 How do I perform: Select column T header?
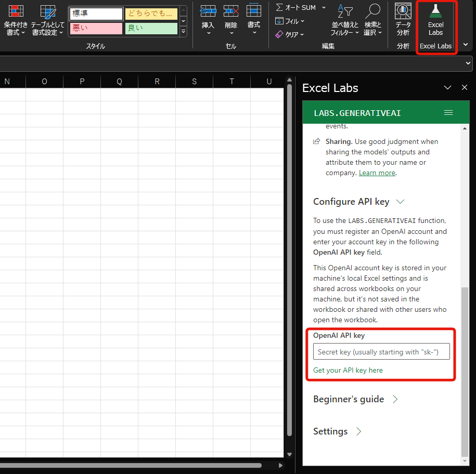coord(231,81)
